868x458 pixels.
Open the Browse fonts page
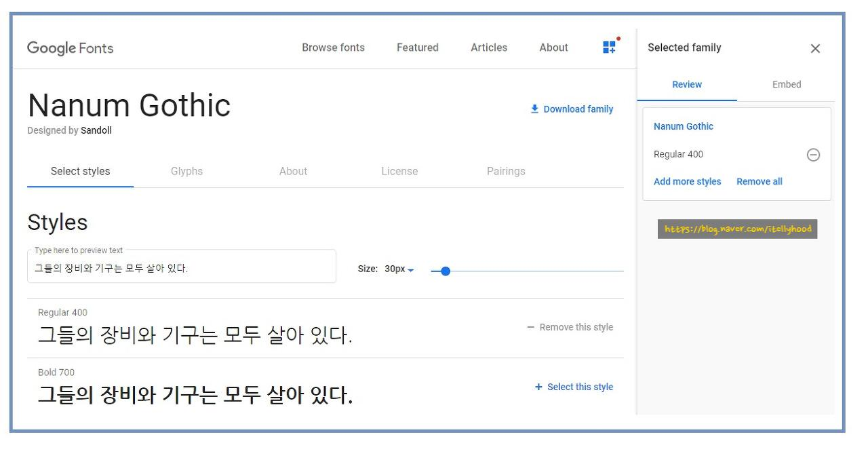click(x=333, y=47)
